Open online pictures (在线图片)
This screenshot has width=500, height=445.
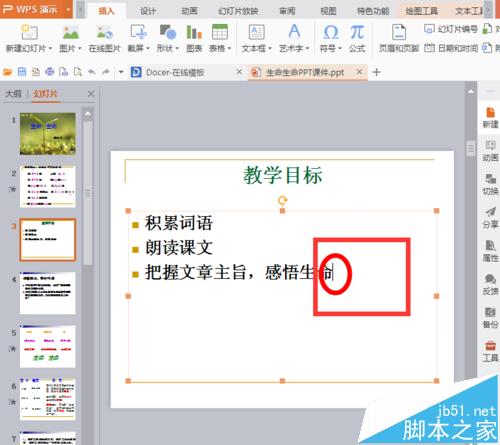click(104, 32)
